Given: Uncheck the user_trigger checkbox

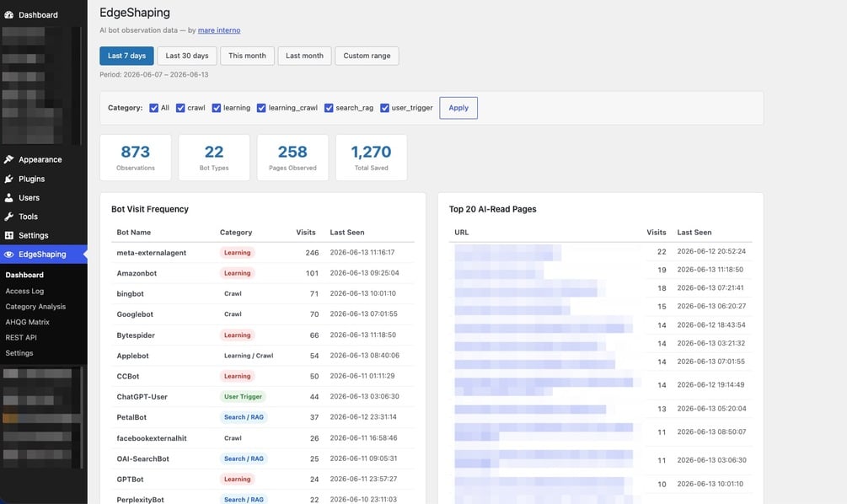Looking at the screenshot, I should coord(384,108).
